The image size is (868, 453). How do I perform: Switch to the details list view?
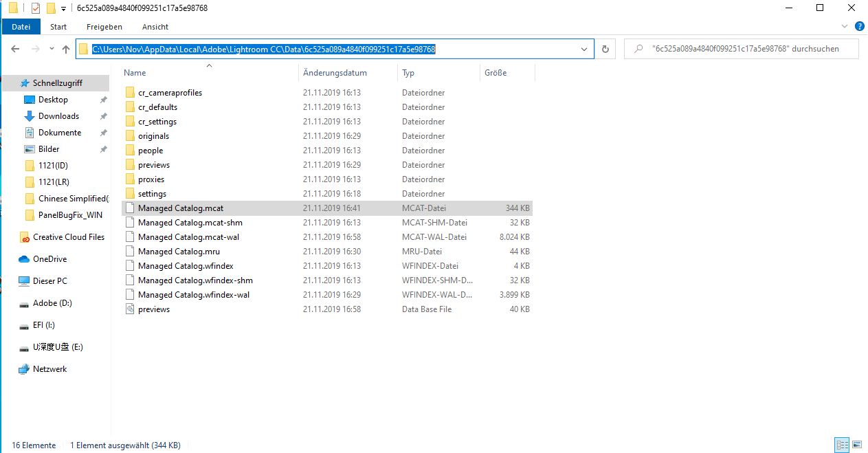(x=841, y=445)
